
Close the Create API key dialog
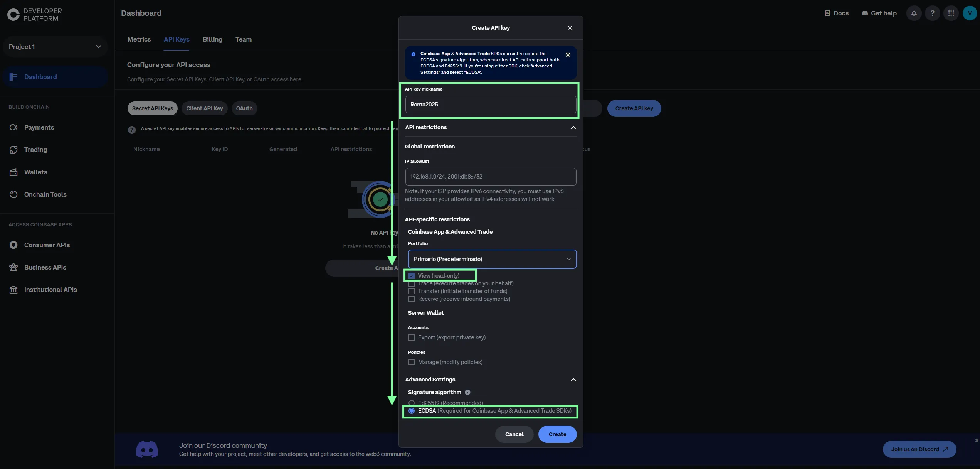tap(570, 28)
